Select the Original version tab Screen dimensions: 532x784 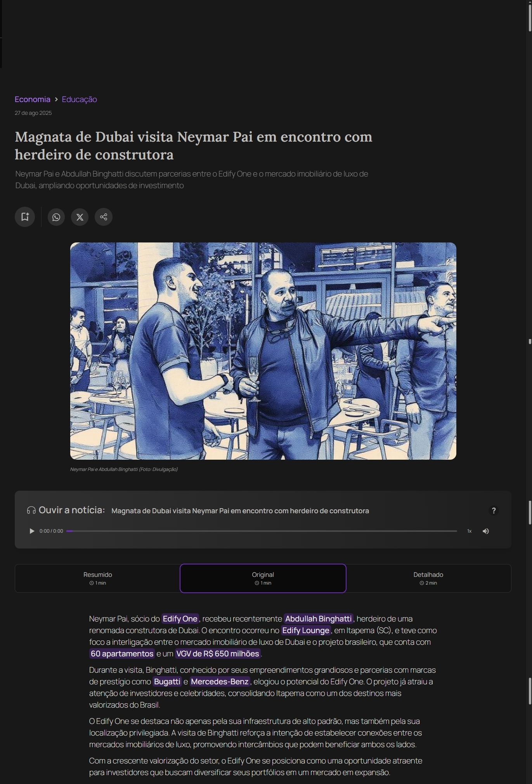(x=263, y=578)
